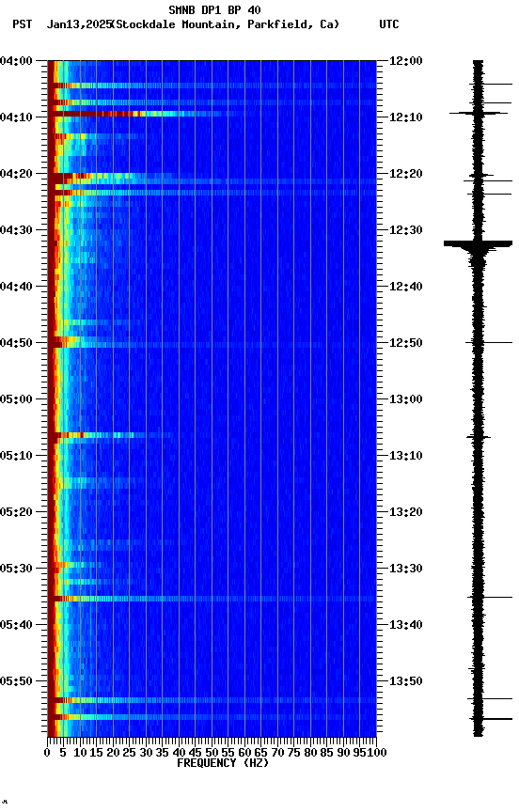Click the 25 Hz frequency axis label
Image resolution: width=519 pixels, height=812 pixels.
click(x=130, y=753)
